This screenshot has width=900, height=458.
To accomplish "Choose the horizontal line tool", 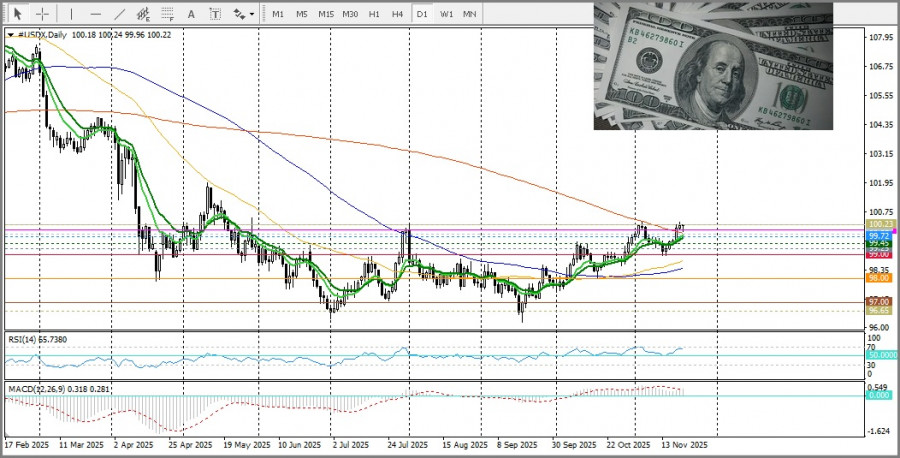I will pyautogui.click(x=96, y=14).
